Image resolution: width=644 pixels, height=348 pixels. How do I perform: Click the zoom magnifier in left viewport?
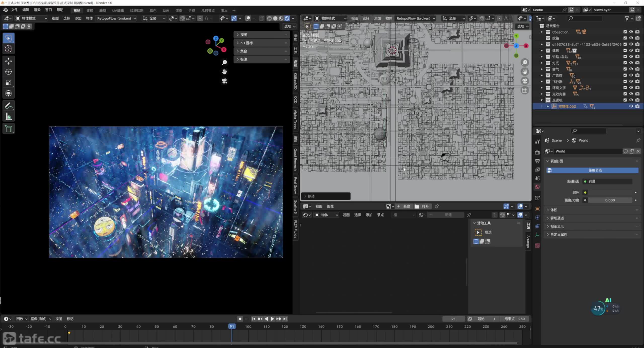tap(224, 63)
